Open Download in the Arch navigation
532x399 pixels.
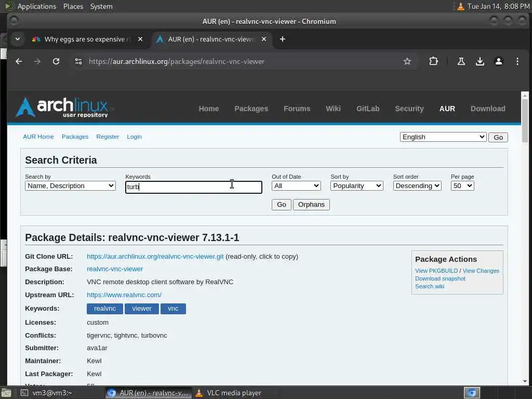coord(488,109)
